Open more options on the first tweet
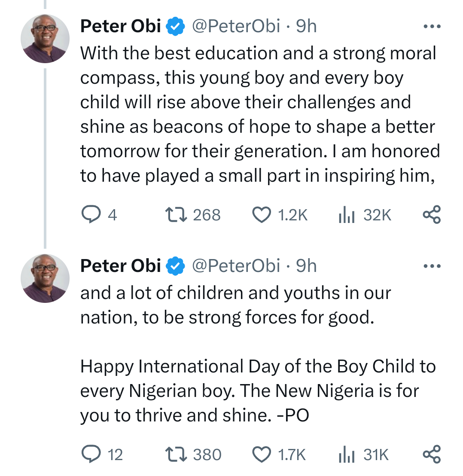 pyautogui.click(x=432, y=27)
